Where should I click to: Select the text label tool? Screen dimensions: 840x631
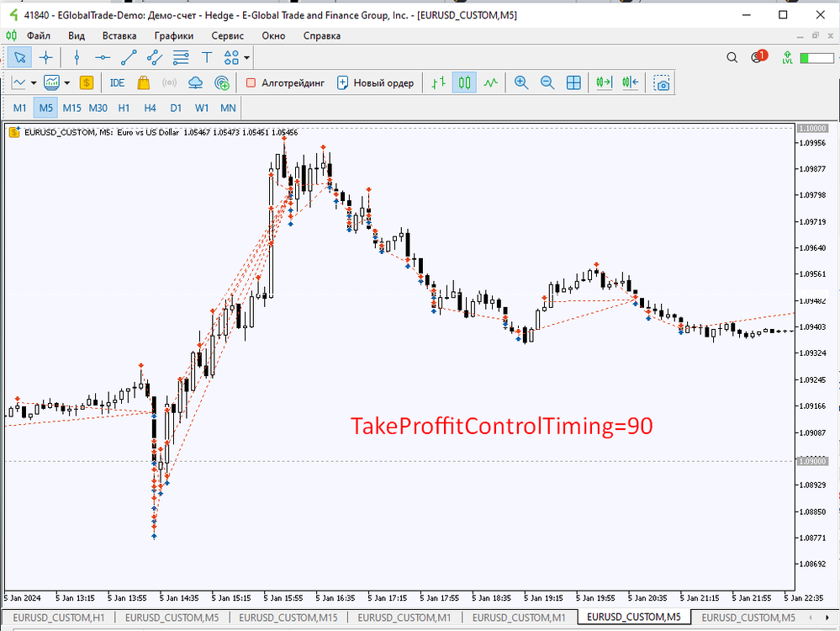point(207,57)
